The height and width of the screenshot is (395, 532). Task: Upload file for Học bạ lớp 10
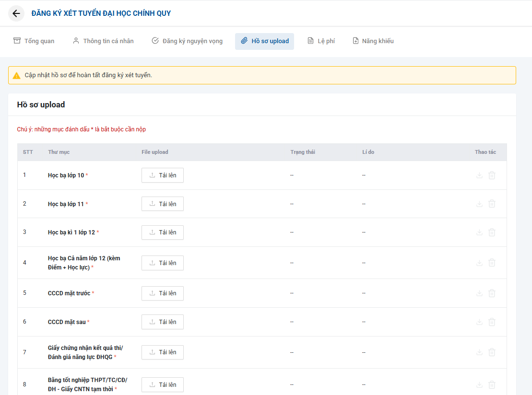click(x=162, y=175)
